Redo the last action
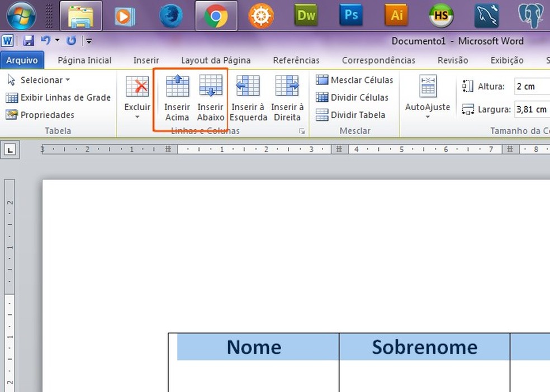 point(71,41)
